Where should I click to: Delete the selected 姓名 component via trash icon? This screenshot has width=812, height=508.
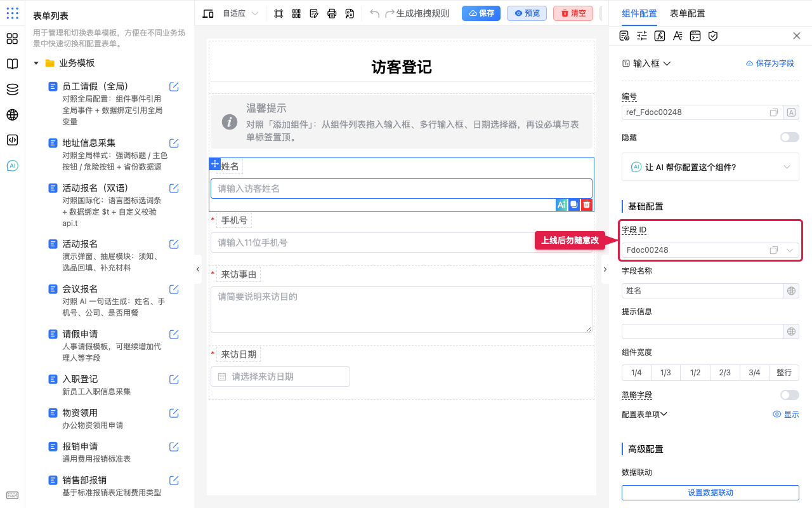click(587, 204)
